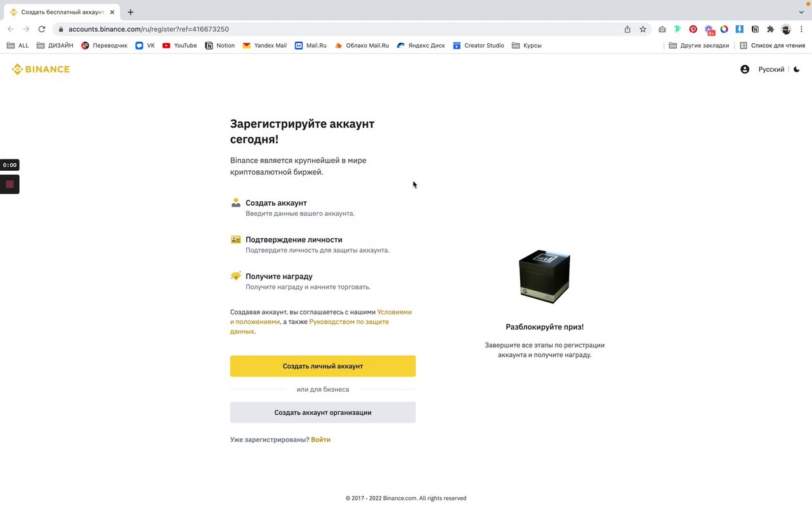This screenshot has height=508, width=812.
Task: Click the Создать аккаунт организации button
Action: point(323,413)
